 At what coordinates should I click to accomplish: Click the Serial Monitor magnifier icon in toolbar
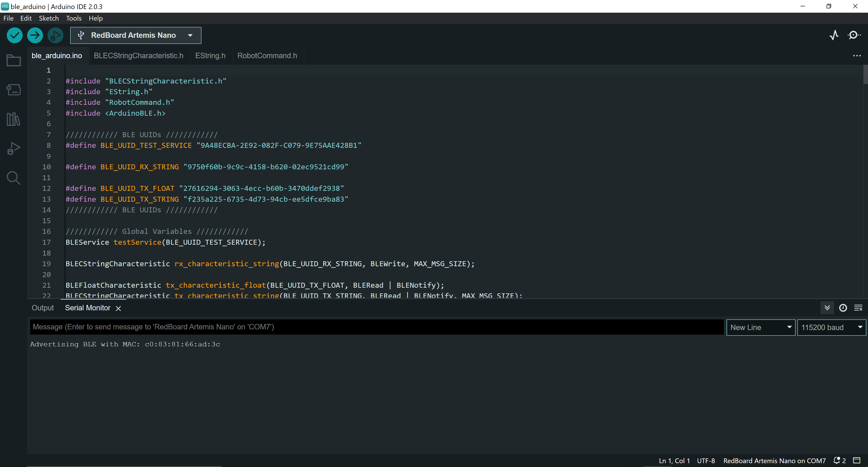tap(854, 35)
